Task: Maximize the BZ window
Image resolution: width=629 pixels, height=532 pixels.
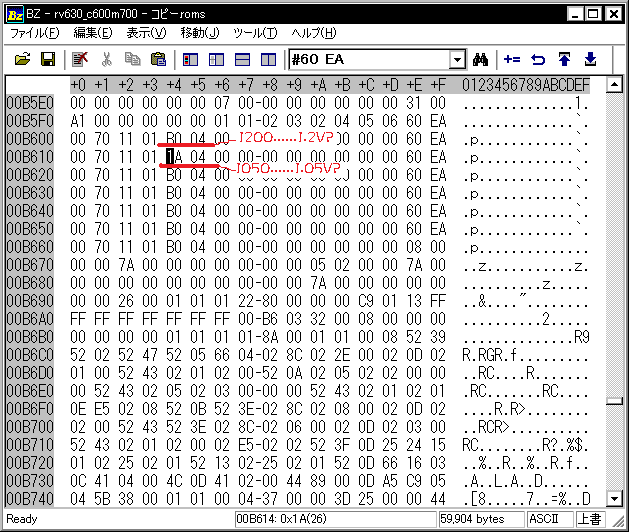Action: pyautogui.click(x=593, y=15)
